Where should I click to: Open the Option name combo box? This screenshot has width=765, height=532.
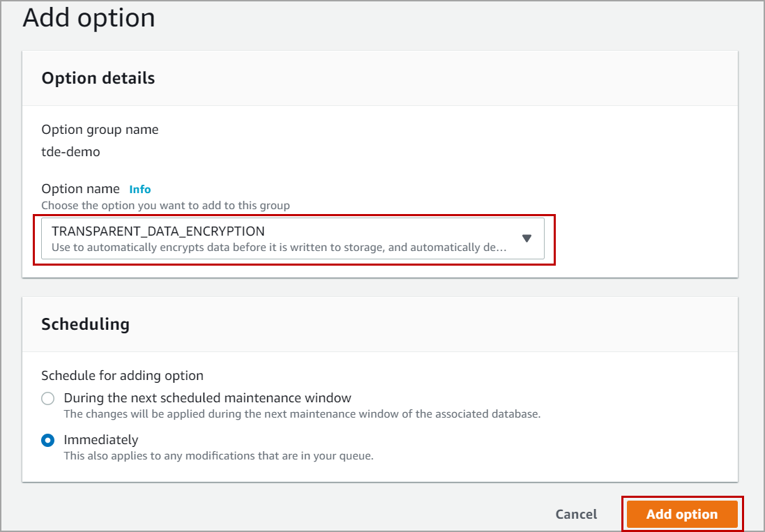(x=293, y=239)
